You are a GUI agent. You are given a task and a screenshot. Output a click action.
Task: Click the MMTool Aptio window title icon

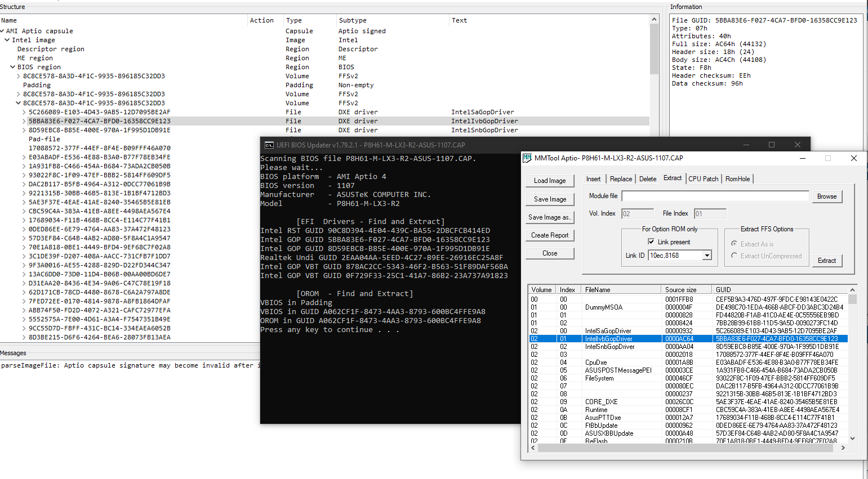click(527, 158)
